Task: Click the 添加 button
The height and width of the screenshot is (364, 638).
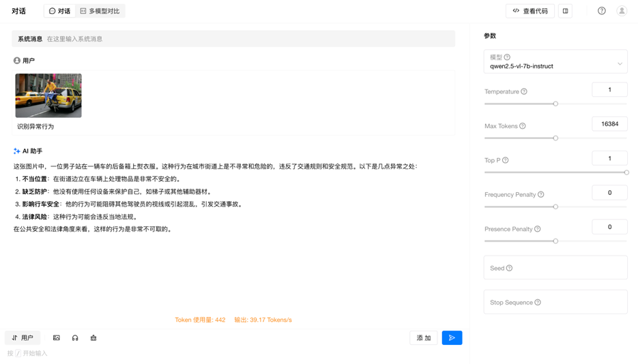Action: [x=424, y=337]
